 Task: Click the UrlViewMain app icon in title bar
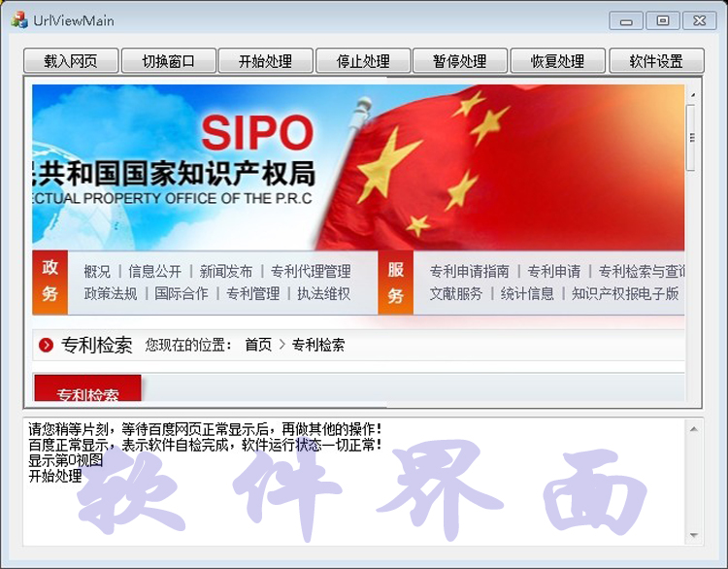coord(19,20)
